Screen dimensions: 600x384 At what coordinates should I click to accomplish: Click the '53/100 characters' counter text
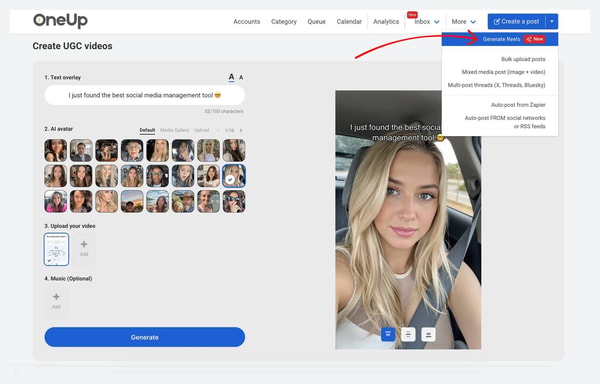tap(224, 111)
